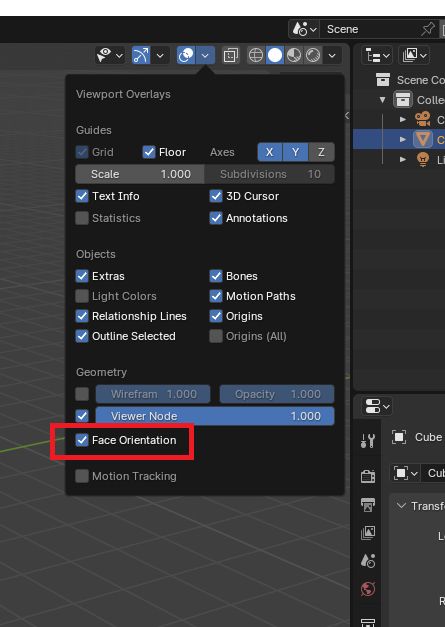Collapse the Collection tree item
Image resolution: width=445 pixels, height=627 pixels.
[x=383, y=100]
